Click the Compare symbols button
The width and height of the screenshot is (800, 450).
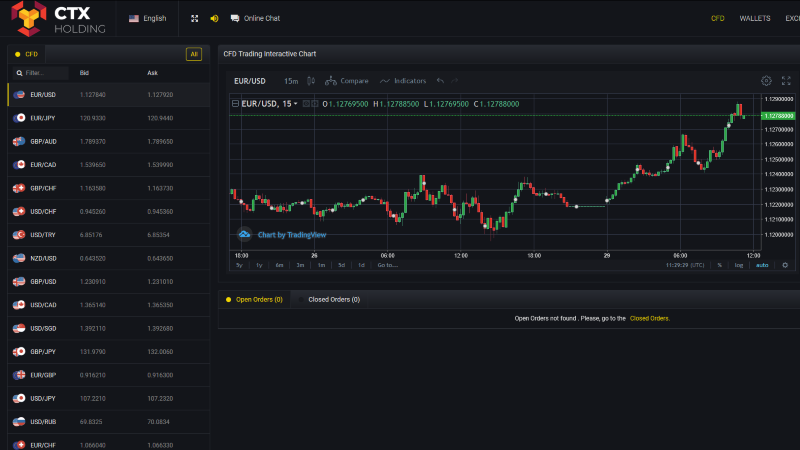[x=347, y=81]
